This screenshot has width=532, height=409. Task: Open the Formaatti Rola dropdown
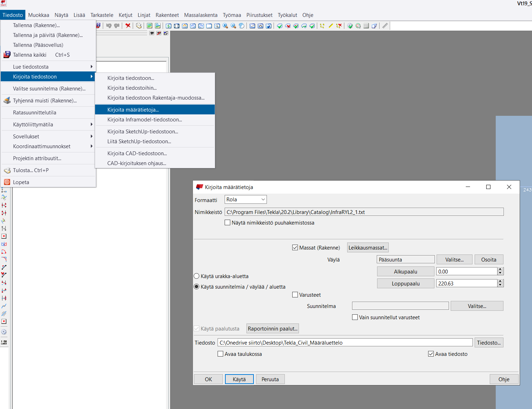245,200
